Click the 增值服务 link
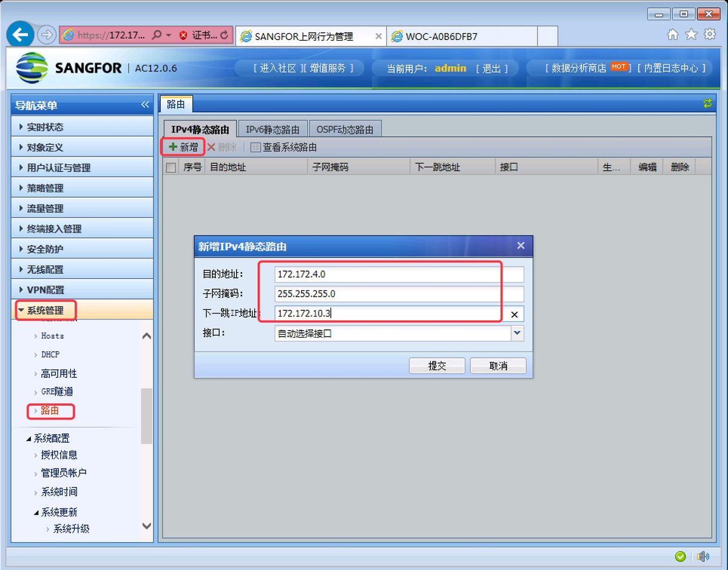The width and height of the screenshot is (728, 570). coord(328,68)
